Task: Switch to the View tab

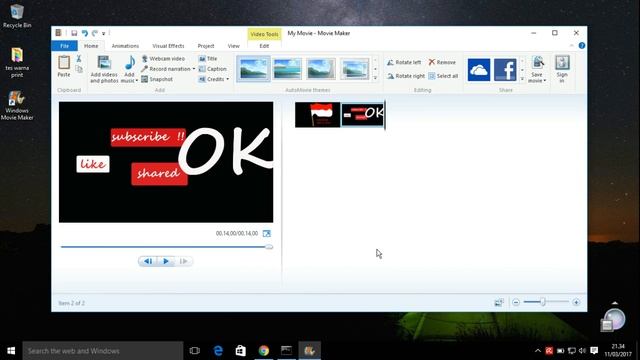Action: [233, 46]
